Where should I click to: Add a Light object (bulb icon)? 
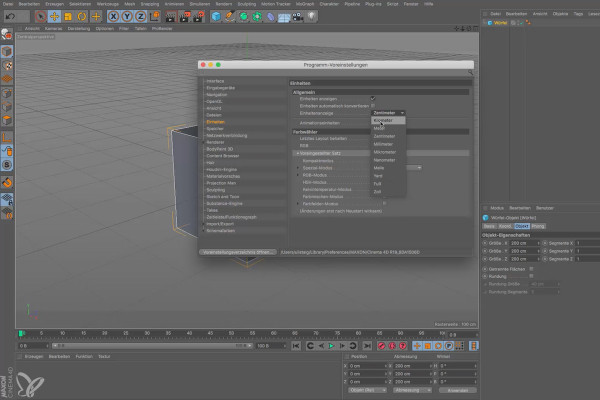pos(311,16)
